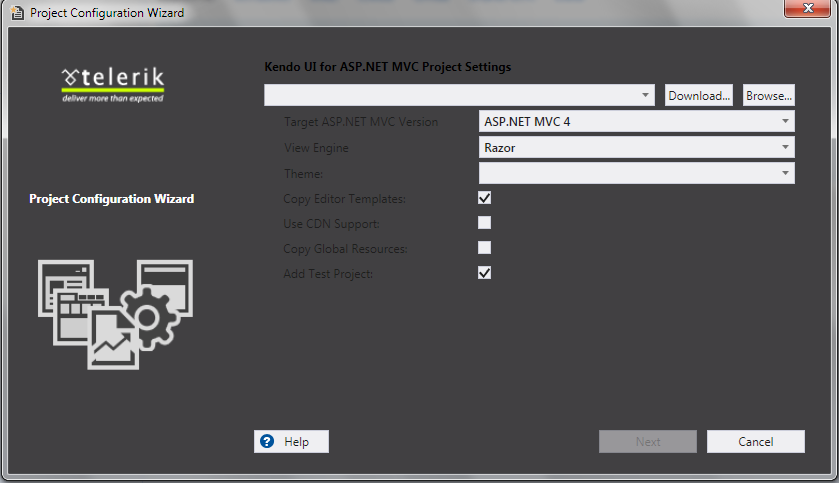Image resolution: width=839 pixels, height=483 pixels.
Task: Click the Target ASP.NET MVC Version label
Action: (x=361, y=122)
